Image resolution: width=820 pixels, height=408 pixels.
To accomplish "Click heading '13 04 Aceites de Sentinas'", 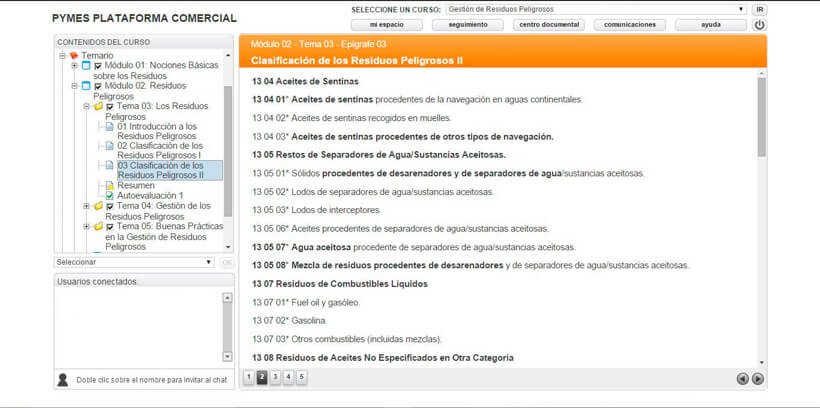I will tap(305, 82).
